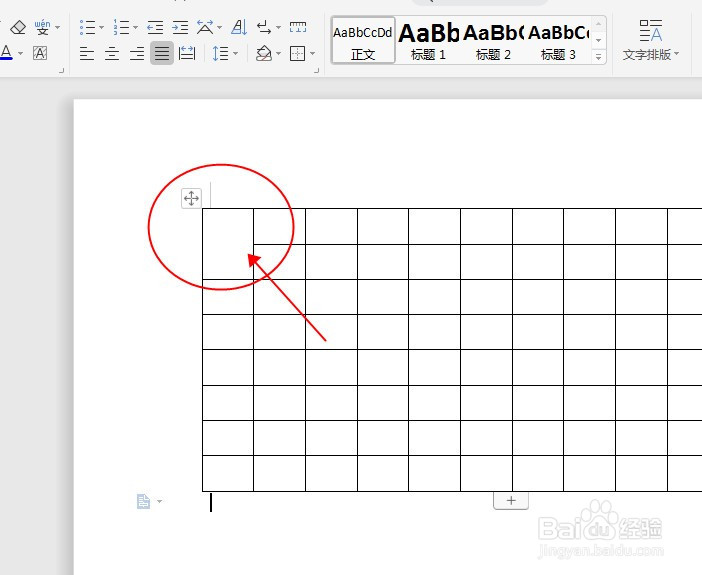The image size is (702, 575).
Task: Center align the text
Action: coord(112,54)
